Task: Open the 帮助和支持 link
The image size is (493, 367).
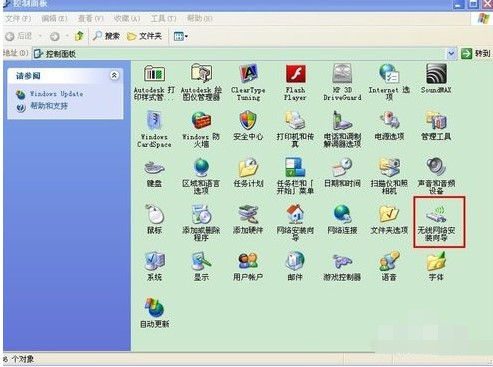Action: pos(49,106)
